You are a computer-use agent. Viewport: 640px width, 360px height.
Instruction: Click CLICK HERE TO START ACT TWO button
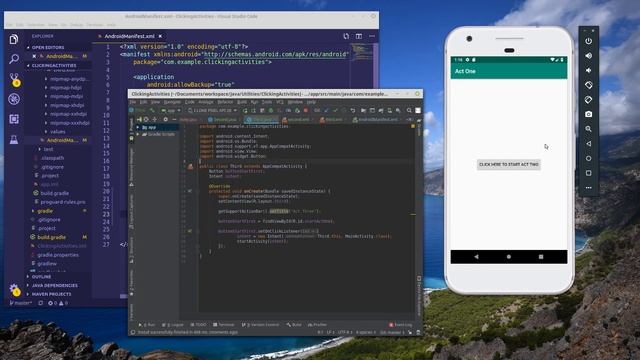point(509,164)
